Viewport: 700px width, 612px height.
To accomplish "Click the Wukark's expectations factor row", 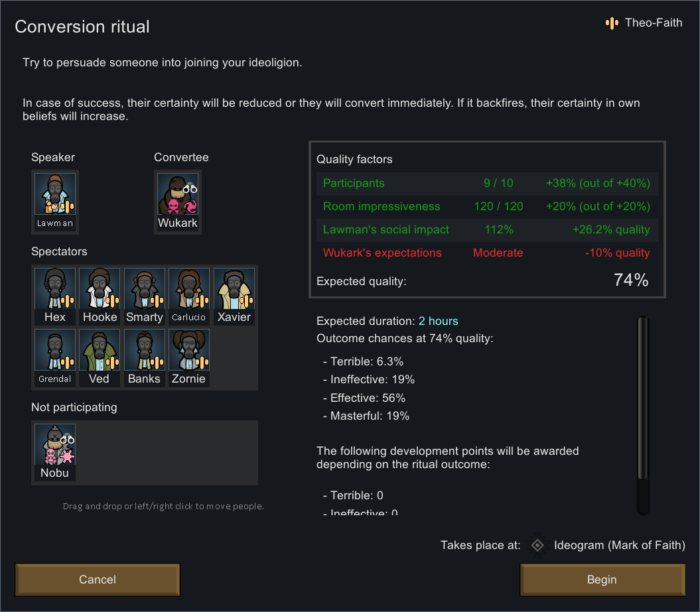I will 486,253.
